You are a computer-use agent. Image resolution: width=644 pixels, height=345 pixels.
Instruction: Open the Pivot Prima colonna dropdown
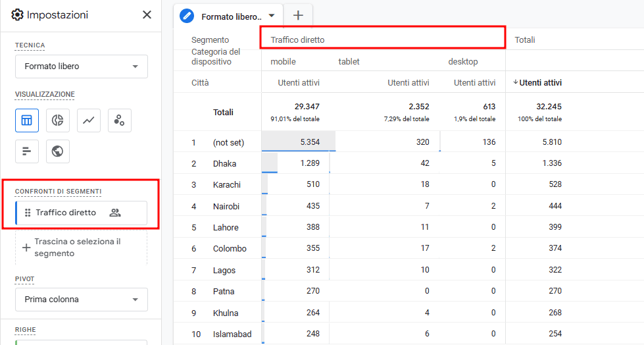pyautogui.click(x=82, y=300)
